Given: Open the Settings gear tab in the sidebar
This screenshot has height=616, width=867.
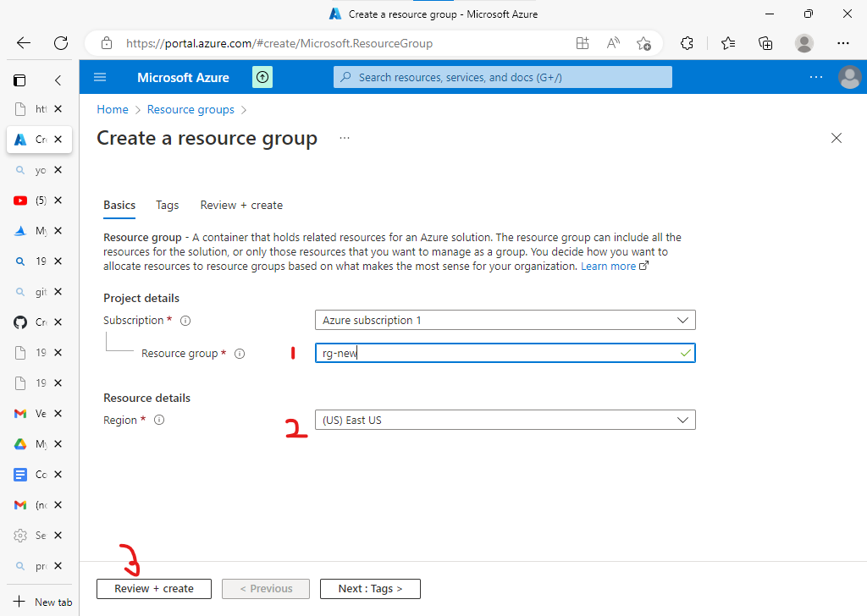Looking at the screenshot, I should click(x=20, y=535).
